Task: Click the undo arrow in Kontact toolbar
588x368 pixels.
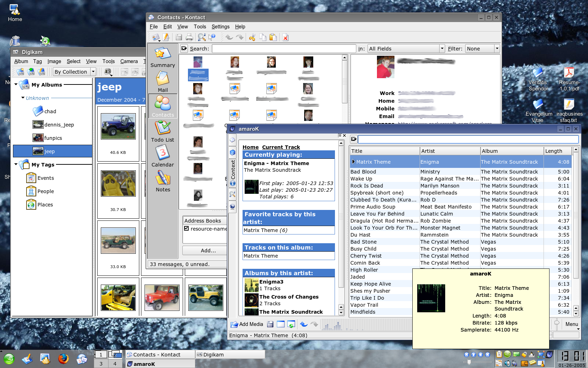Action: (229, 38)
